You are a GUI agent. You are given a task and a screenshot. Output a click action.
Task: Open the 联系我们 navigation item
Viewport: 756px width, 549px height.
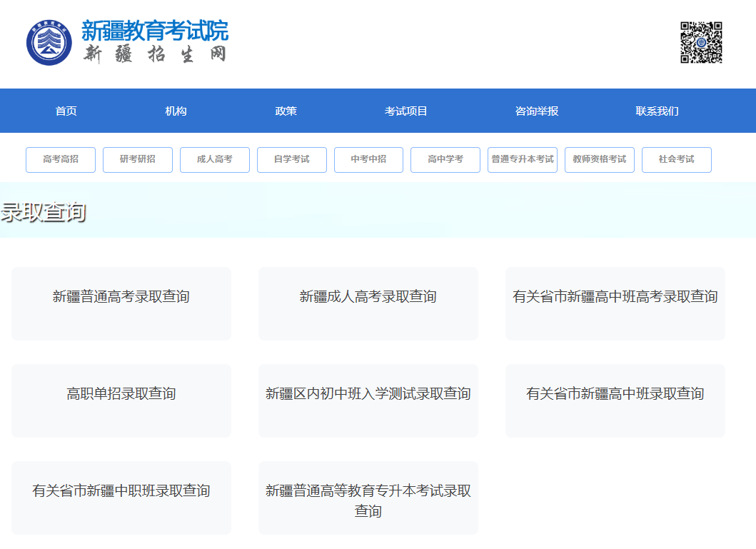point(657,111)
